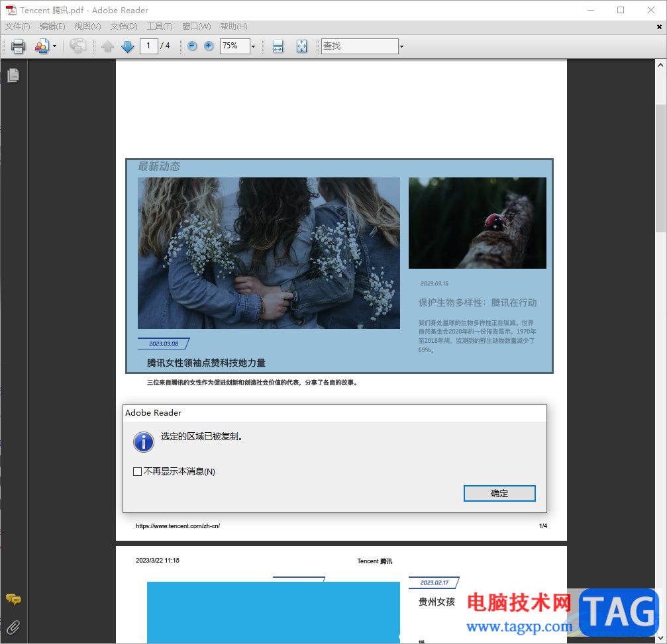Zoom in with the plus icon
Image resolution: width=667 pixels, height=644 pixels.
tap(209, 46)
